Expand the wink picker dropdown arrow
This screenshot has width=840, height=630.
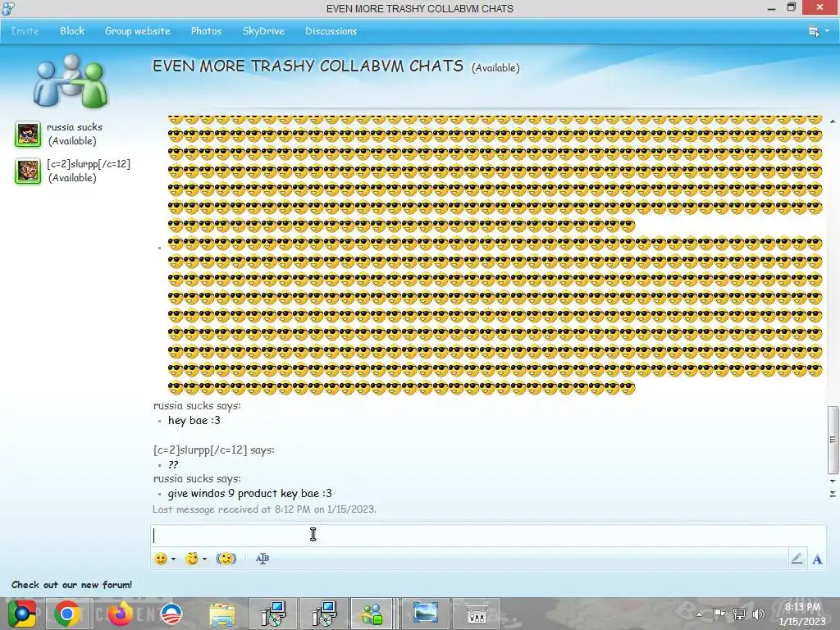tap(204, 559)
